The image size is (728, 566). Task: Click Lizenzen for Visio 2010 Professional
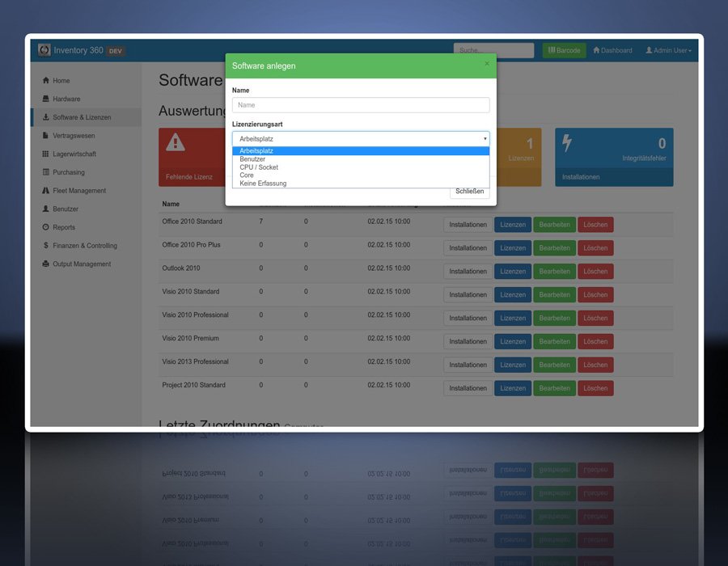tap(513, 319)
